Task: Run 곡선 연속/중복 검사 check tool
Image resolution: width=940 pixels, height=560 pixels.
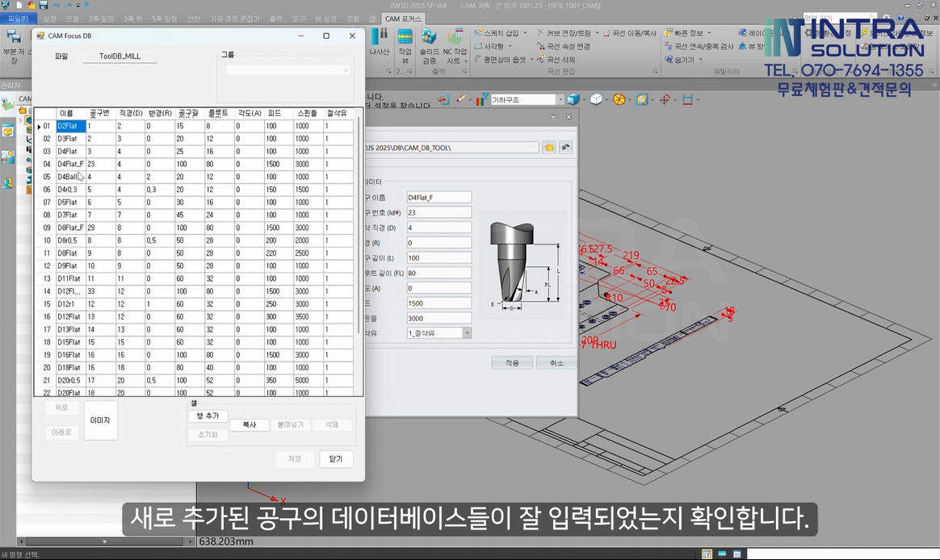Action: point(699,46)
